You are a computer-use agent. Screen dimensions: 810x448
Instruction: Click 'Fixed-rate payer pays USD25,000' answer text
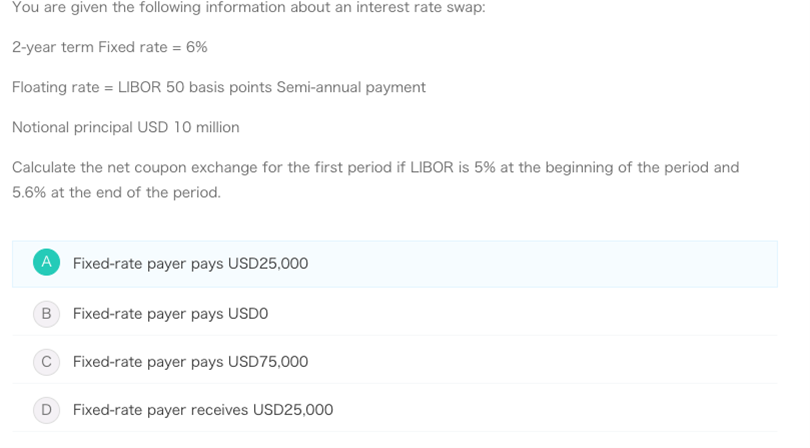pyautogui.click(x=190, y=264)
